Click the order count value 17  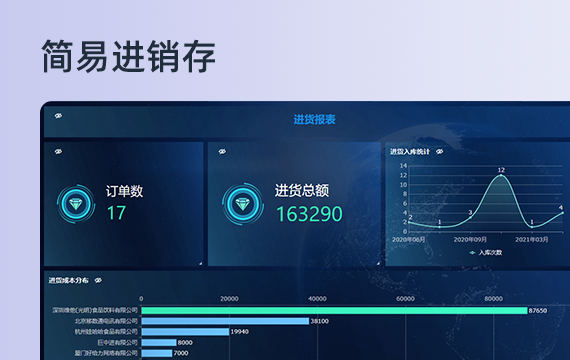click(x=116, y=213)
